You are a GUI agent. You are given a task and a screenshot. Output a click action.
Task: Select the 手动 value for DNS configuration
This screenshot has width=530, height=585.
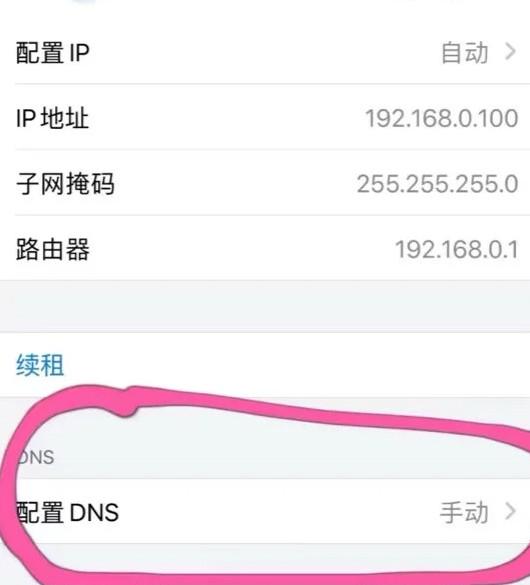pyautogui.click(x=464, y=512)
